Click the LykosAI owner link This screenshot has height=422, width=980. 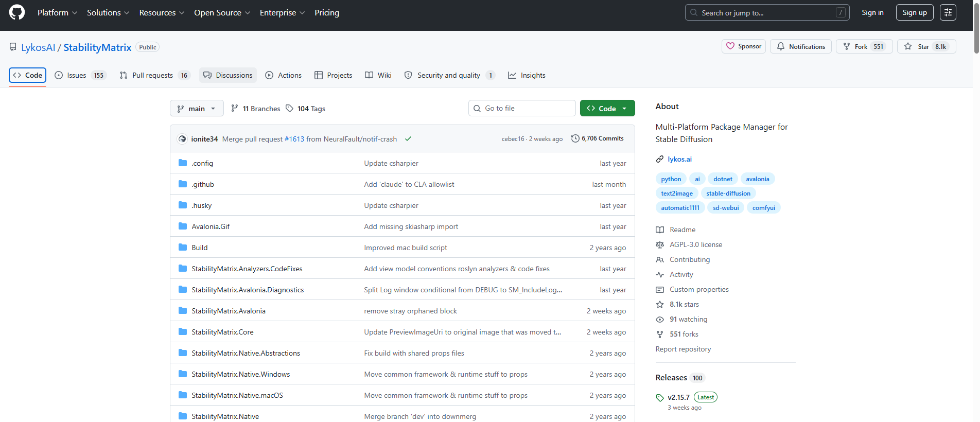pos(38,47)
